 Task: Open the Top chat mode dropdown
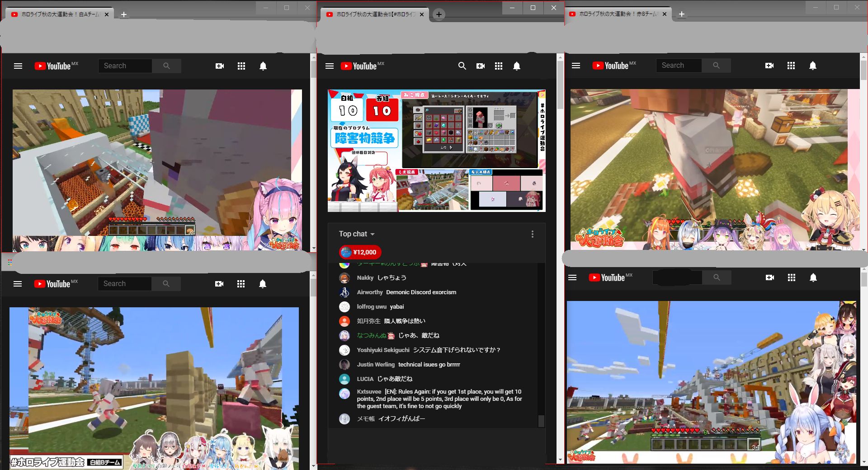(355, 234)
